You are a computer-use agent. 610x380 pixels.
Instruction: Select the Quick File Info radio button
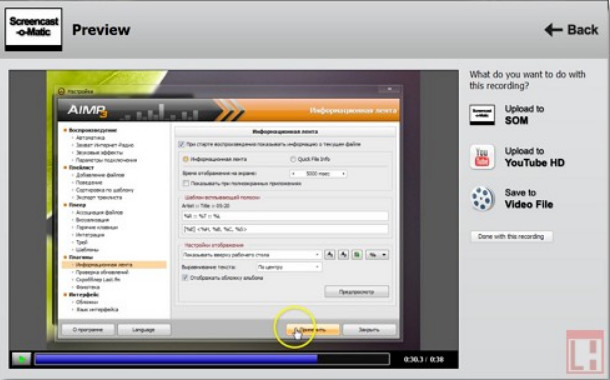coord(293,159)
